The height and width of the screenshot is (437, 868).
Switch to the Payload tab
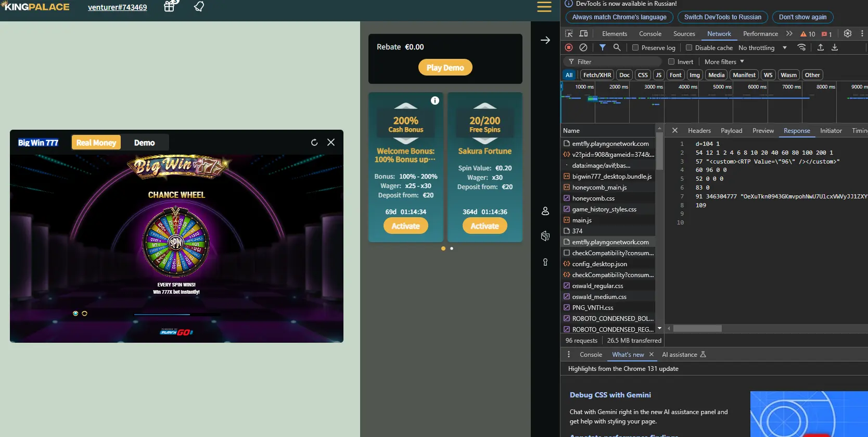[x=732, y=131]
